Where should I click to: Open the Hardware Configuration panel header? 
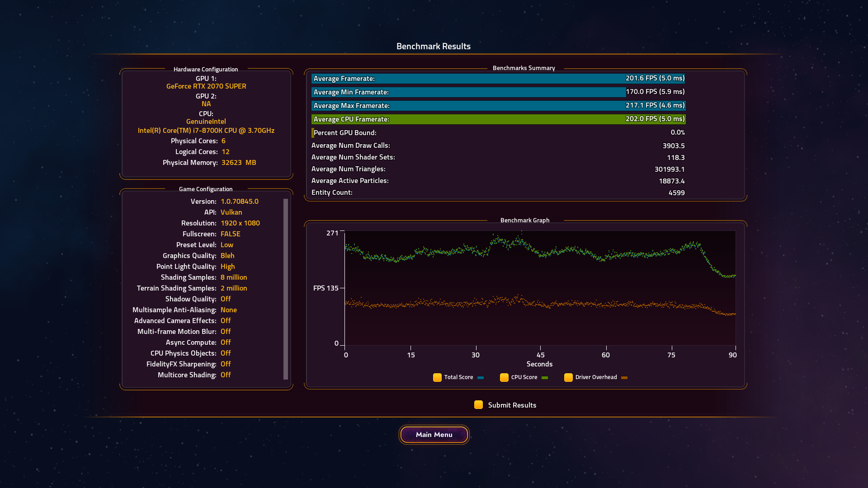point(206,69)
